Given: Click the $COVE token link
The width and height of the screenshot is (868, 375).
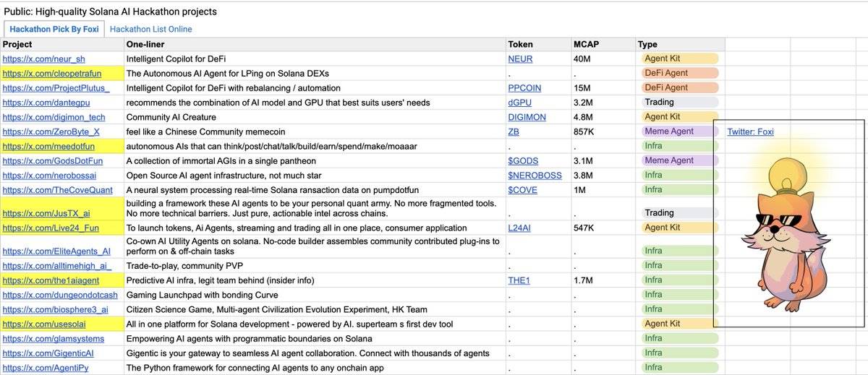Looking at the screenshot, I should [522, 189].
